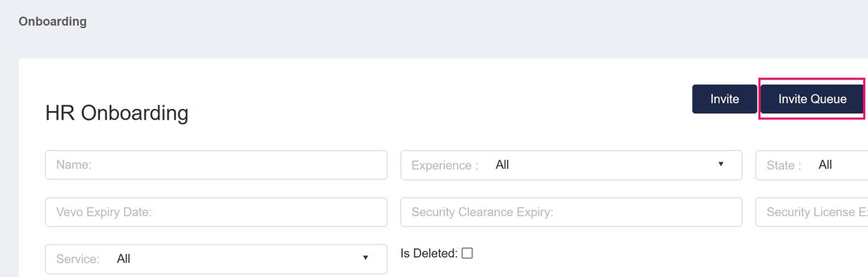
Task: Tick the Is Deleted checkbox
Action: pos(467,253)
